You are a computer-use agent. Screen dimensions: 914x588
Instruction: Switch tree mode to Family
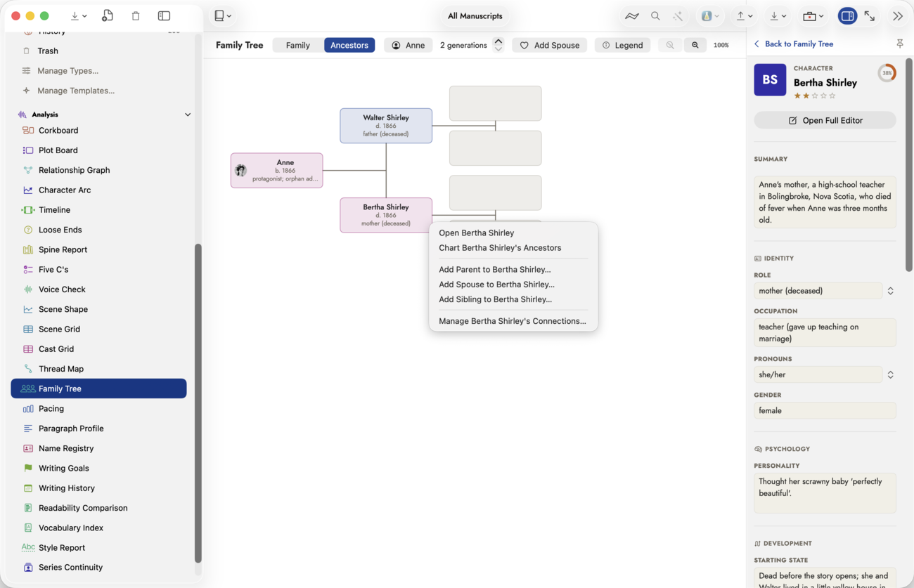297,45
